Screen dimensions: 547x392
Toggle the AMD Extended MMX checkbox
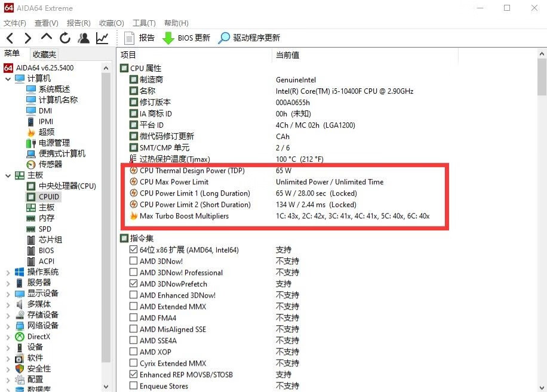tap(133, 306)
